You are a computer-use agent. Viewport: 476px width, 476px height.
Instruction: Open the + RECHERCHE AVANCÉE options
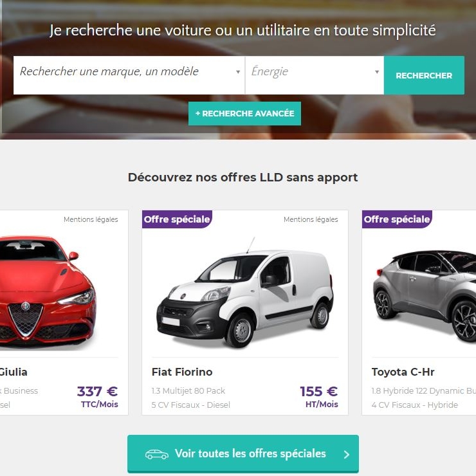pos(244,114)
